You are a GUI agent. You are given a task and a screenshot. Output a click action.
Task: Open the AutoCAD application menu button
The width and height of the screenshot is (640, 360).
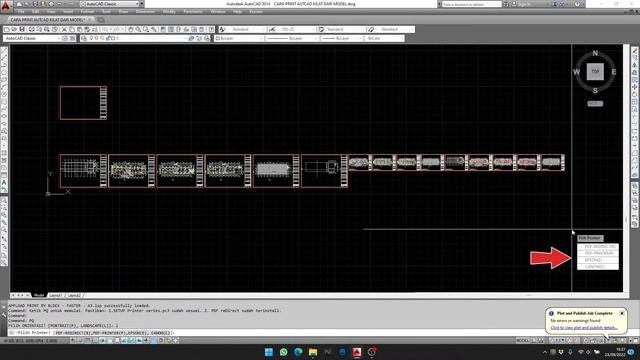[x=6, y=5]
